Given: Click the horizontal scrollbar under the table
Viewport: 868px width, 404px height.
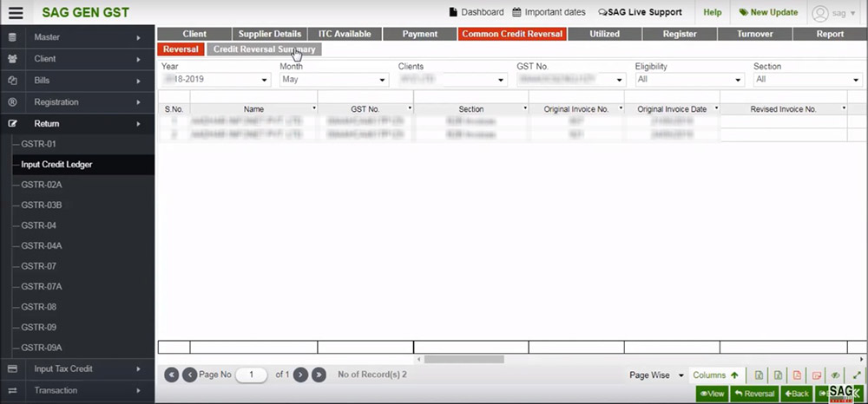Looking at the screenshot, I should click(x=464, y=359).
